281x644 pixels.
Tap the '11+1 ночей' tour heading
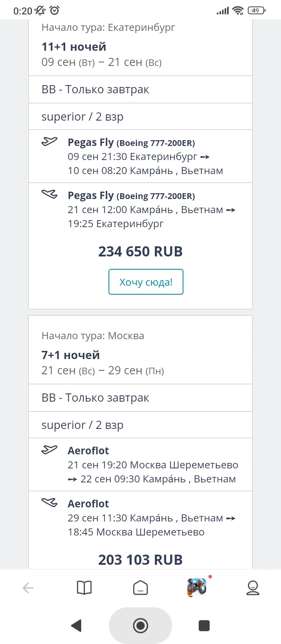74,47
